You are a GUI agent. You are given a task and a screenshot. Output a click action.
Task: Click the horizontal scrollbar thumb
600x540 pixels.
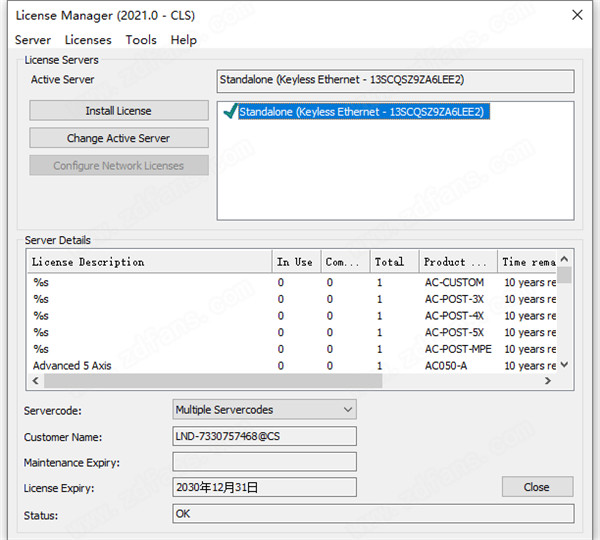213,381
